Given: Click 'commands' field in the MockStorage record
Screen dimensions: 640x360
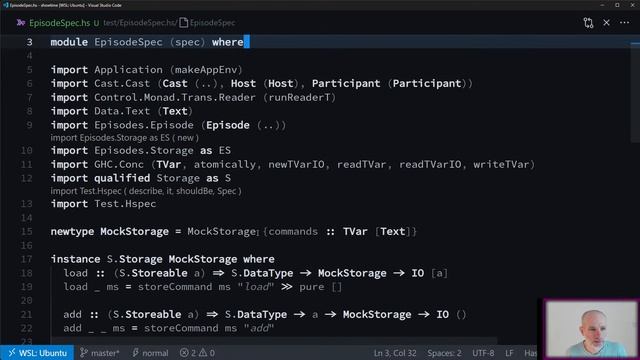Looking at the screenshot, I should (x=293, y=231).
